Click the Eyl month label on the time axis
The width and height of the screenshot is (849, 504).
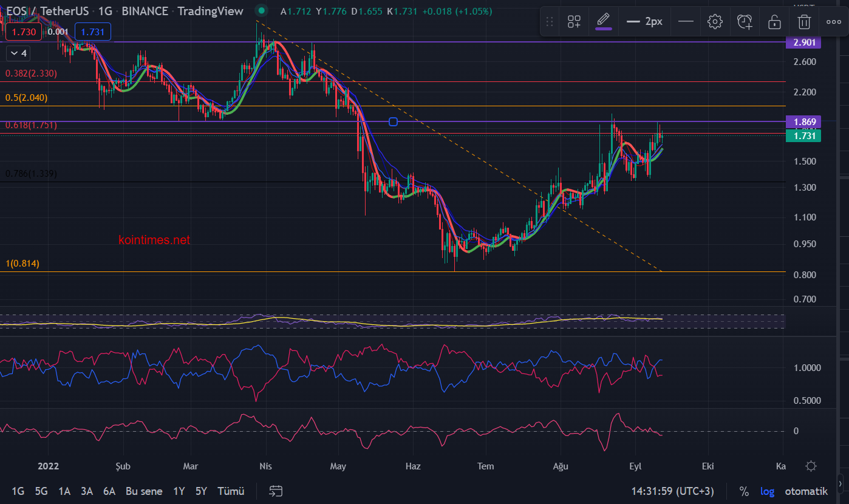pos(635,466)
